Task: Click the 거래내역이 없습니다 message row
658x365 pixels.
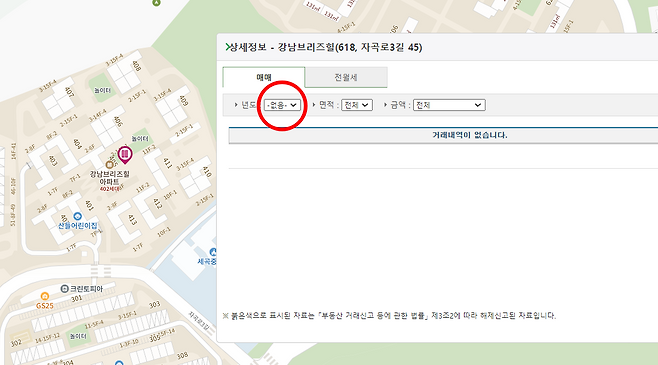Action: tap(443, 136)
